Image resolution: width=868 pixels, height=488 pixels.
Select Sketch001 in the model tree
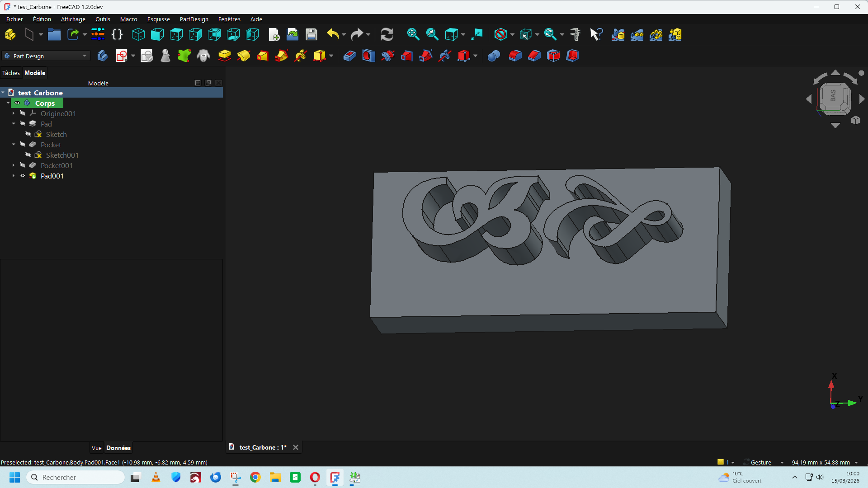pyautogui.click(x=62, y=155)
